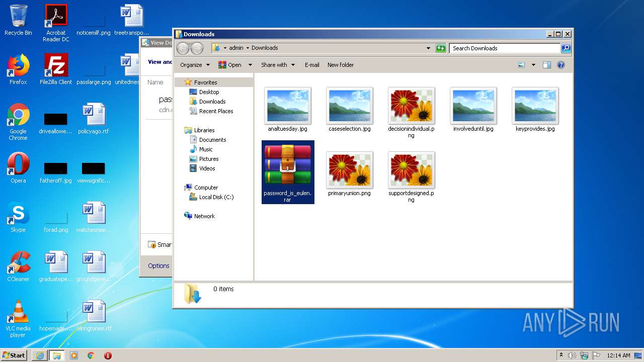Image resolution: width=644 pixels, height=362 pixels.
Task: Click the taskbar clock
Action: click(618, 355)
